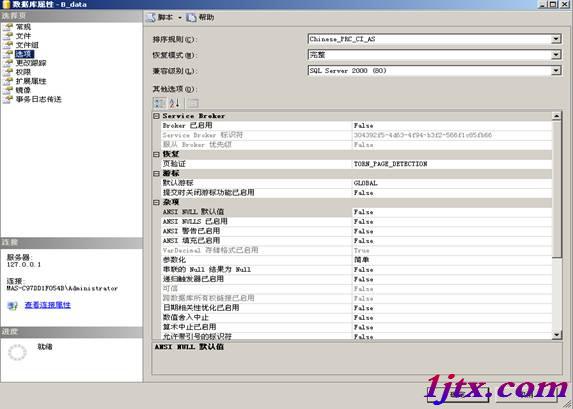The height and width of the screenshot is (409, 573).
Task: Open the 脚本 button's dropdown arrow
Action: [180, 18]
